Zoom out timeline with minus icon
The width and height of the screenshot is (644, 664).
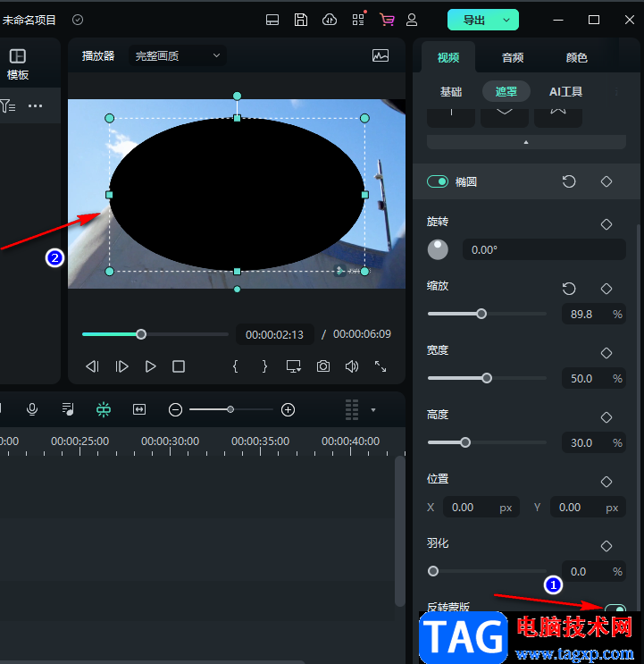(x=175, y=409)
